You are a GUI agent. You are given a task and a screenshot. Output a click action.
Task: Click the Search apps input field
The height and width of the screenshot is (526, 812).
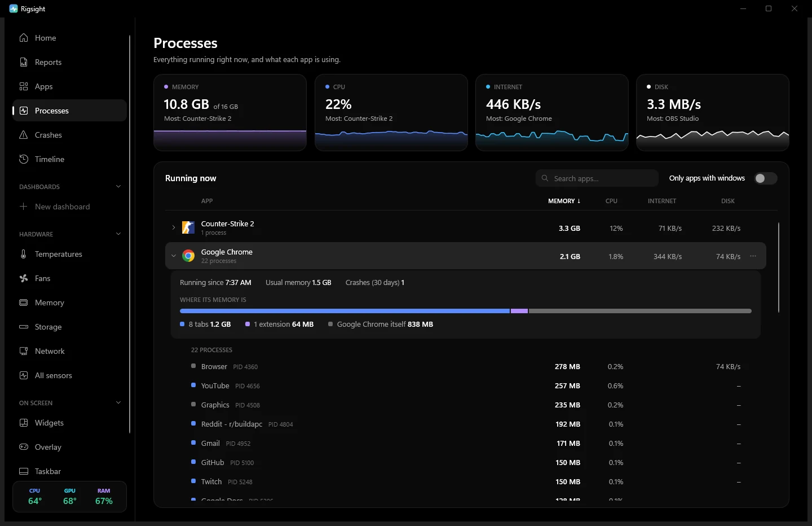click(597, 178)
